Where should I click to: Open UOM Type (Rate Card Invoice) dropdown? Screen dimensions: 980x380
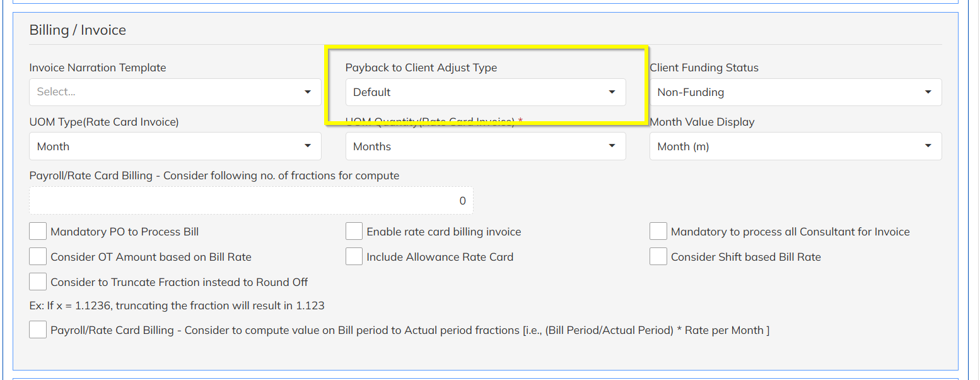pos(175,146)
